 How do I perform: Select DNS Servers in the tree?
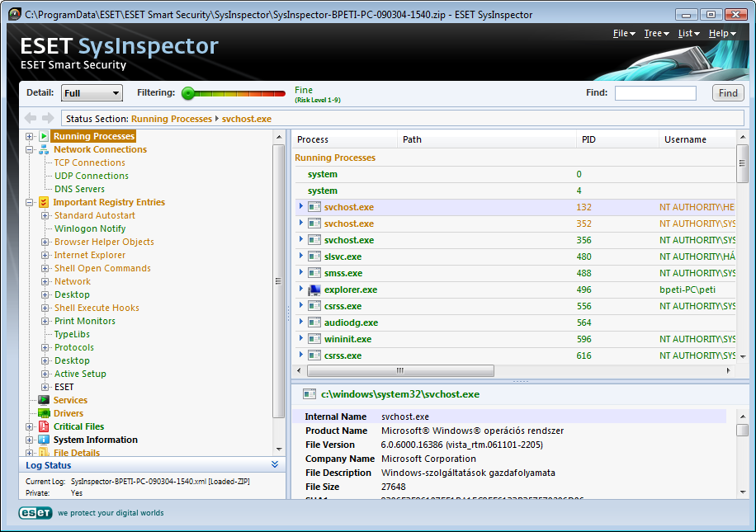tap(79, 190)
